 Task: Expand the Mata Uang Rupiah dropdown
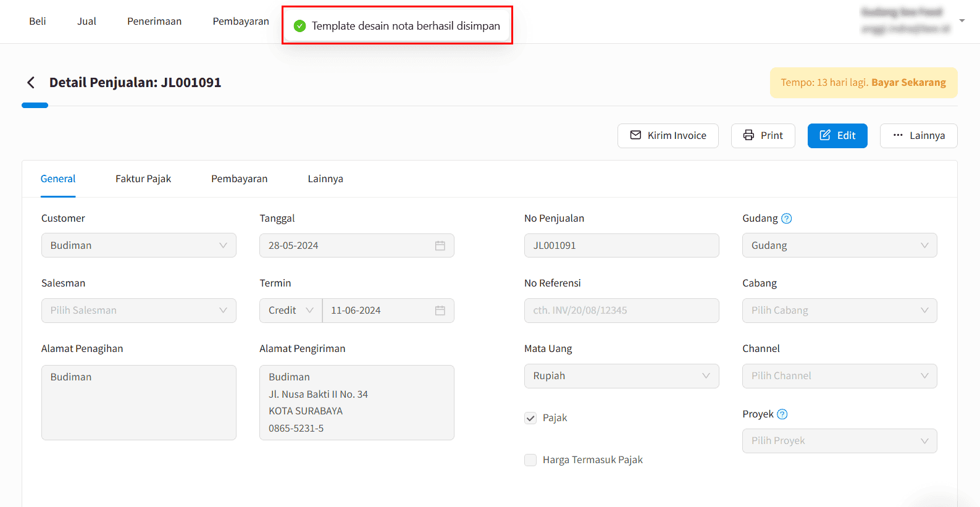621,376
